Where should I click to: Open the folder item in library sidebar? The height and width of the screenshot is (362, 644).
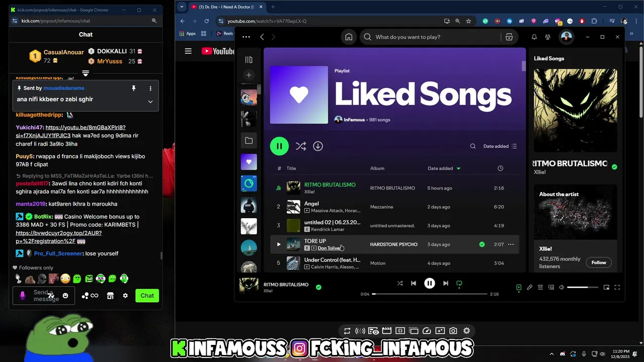tap(249, 141)
